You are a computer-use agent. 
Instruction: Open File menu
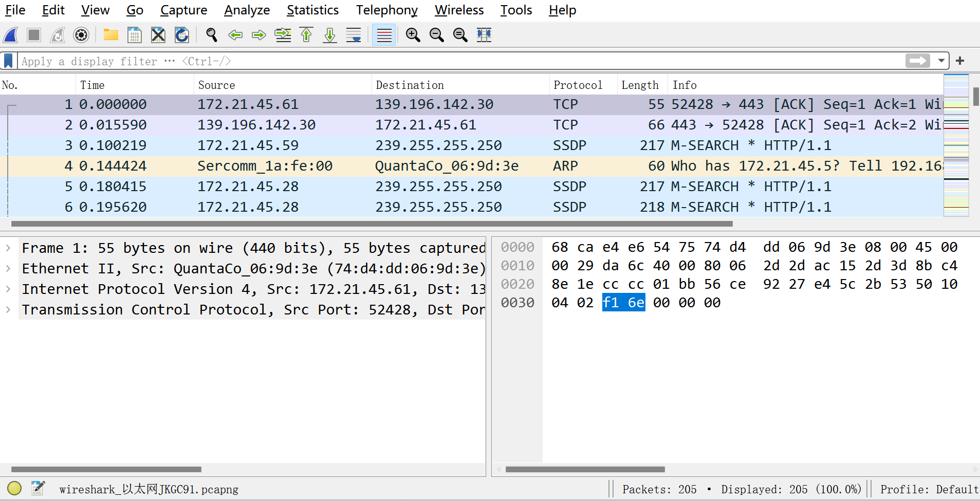(15, 10)
